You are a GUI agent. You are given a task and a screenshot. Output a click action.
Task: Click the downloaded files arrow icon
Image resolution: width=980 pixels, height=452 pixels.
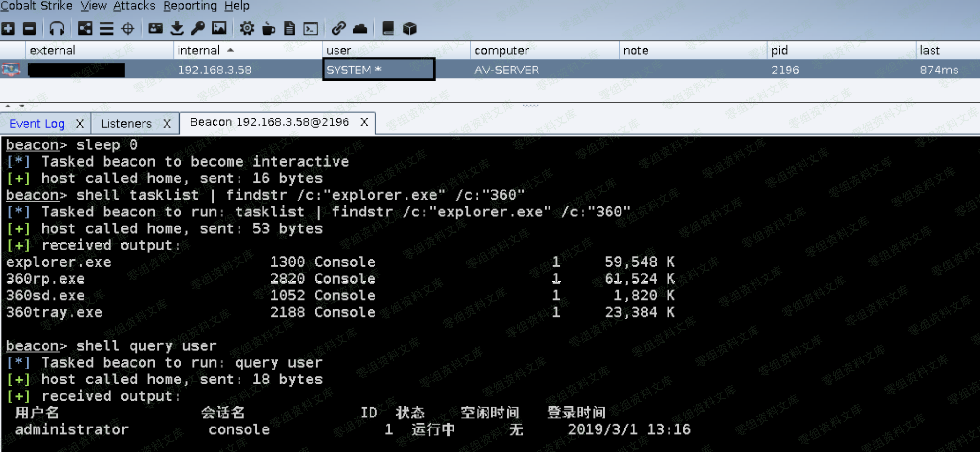point(177,28)
